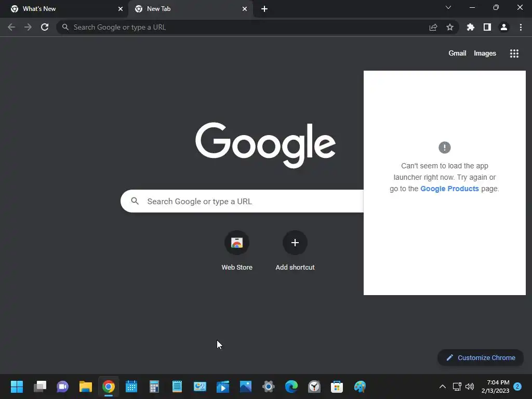Screen dimensions: 532x399
Task: Open a new tab with plus button
Action: (x=264, y=9)
